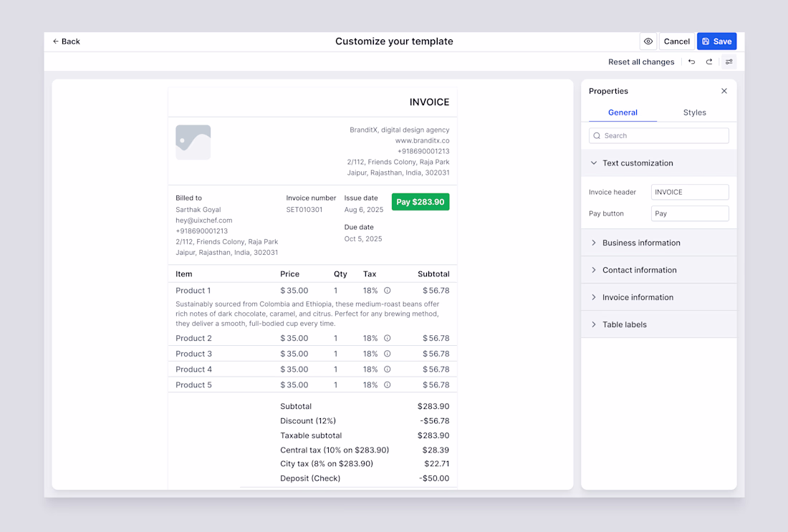This screenshot has width=788, height=532.
Task: Switch to the General tab
Action: tap(623, 112)
